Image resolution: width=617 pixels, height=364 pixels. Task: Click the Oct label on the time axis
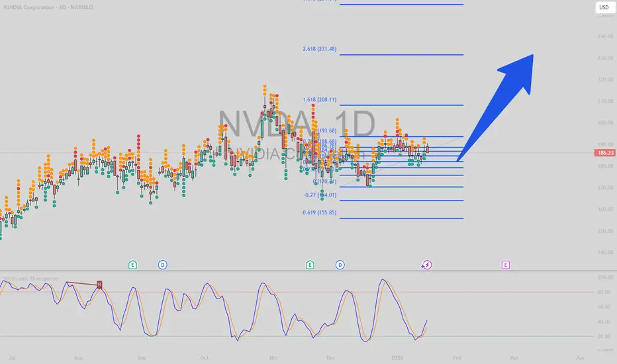(x=204, y=357)
